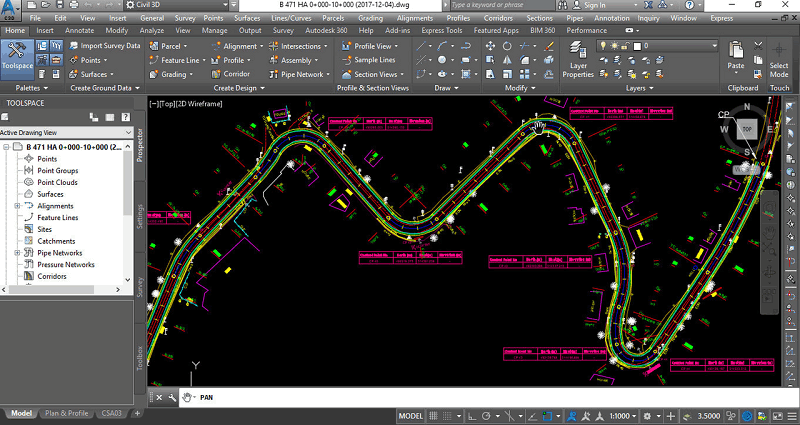This screenshot has width=800, height=425.
Task: Open the workspace switching gear icon
Action: point(647,416)
